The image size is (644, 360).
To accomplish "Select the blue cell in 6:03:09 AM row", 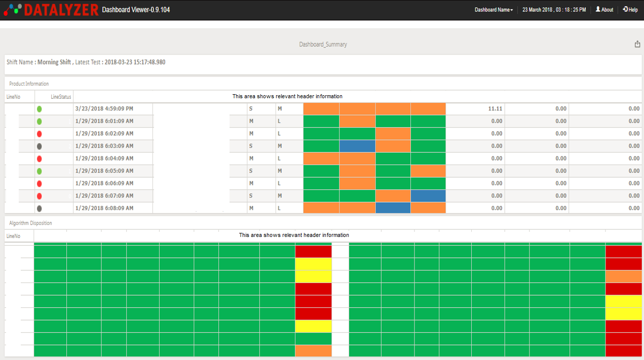I will (x=357, y=146).
